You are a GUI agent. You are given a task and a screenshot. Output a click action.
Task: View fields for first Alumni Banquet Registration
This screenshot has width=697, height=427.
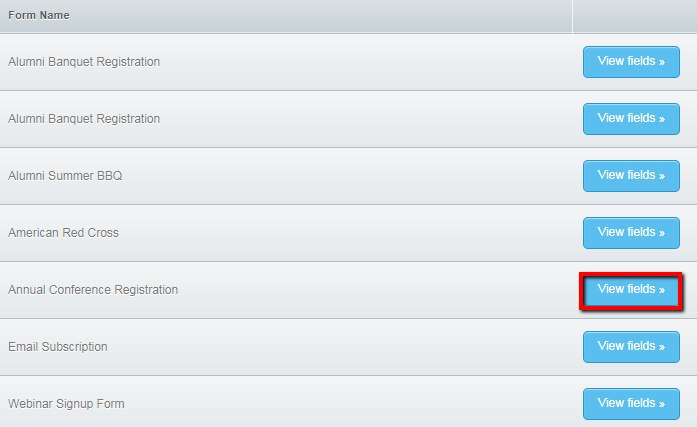pyautogui.click(x=631, y=62)
